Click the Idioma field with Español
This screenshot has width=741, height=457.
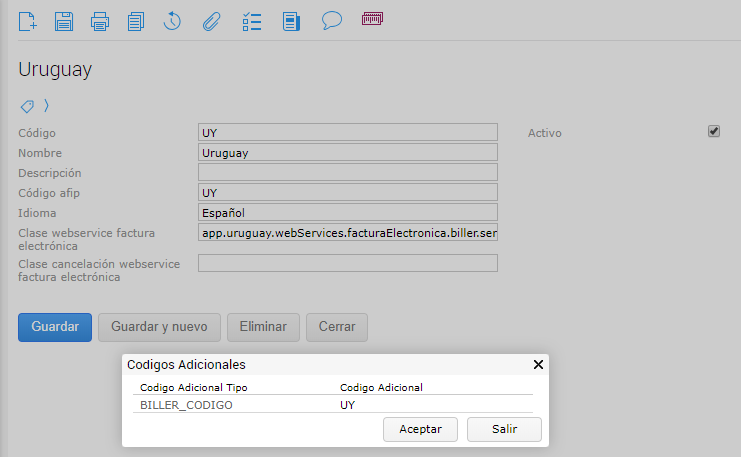point(348,212)
